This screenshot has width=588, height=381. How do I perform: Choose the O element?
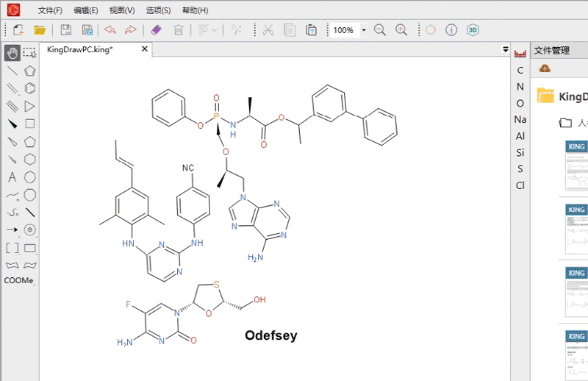[520, 103]
